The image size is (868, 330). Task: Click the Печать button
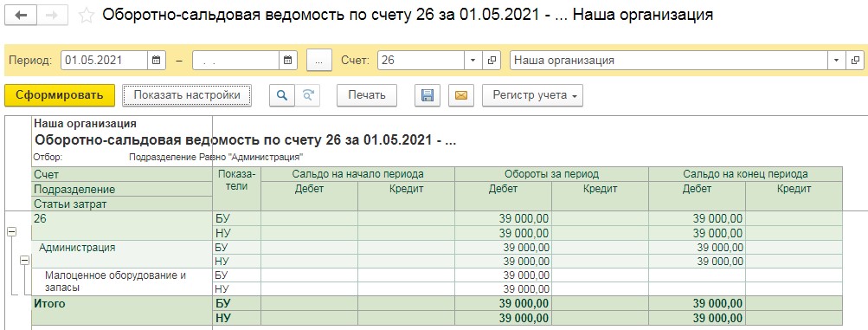point(366,95)
